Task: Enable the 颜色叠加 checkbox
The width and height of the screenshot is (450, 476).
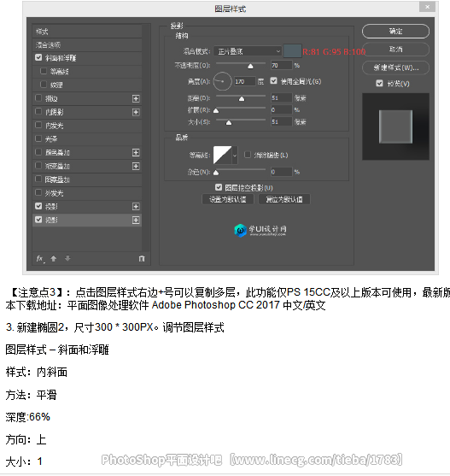Action: [38, 152]
